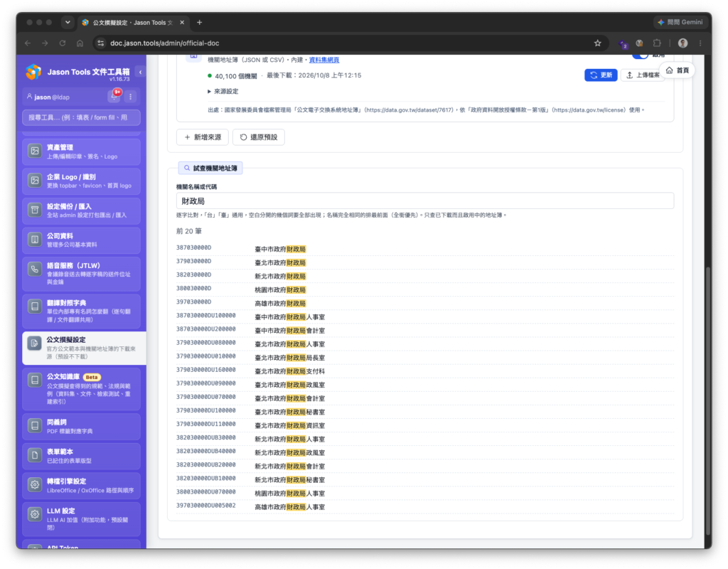Bookmark this page with star icon
Image resolution: width=728 pixels, height=569 pixels.
point(597,43)
